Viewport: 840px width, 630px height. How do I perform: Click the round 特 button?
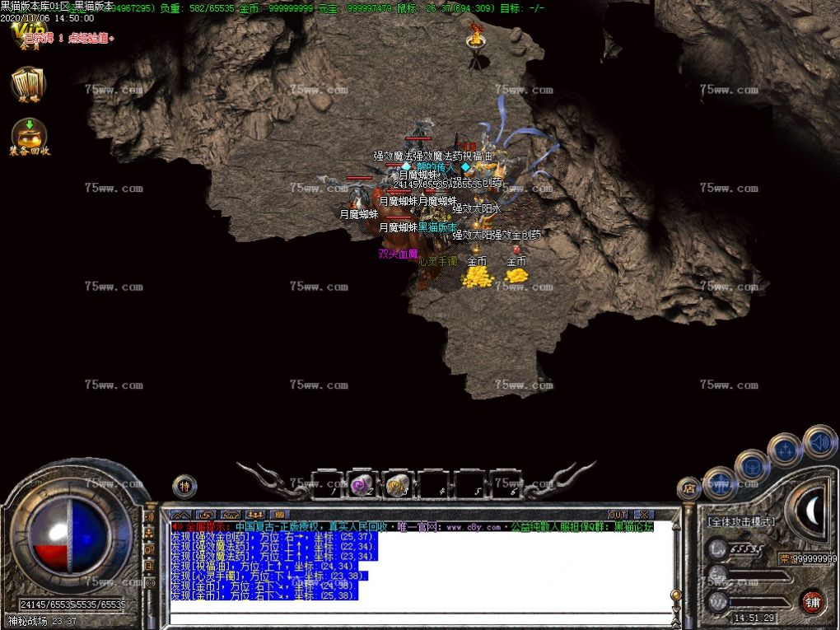[184, 487]
